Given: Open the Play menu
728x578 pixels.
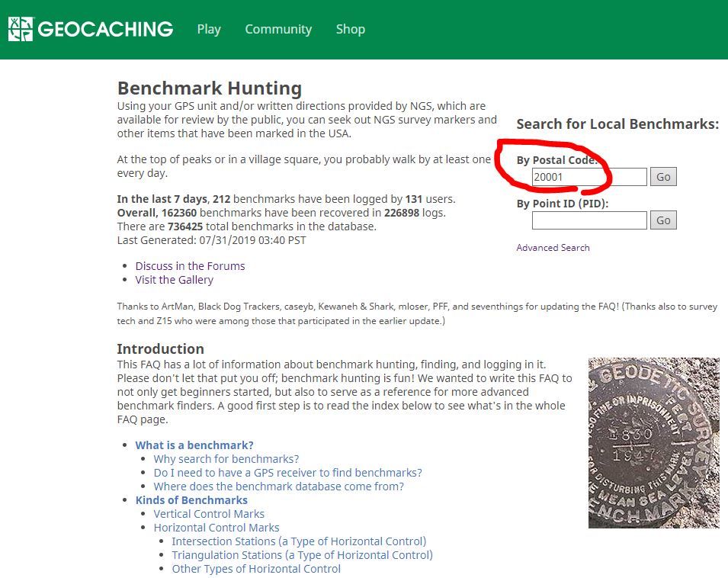Looking at the screenshot, I should pos(208,29).
